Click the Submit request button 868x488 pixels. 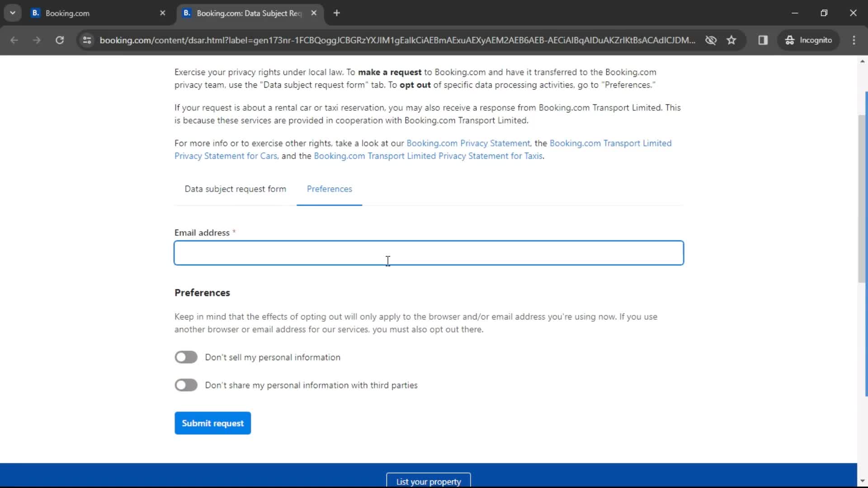pos(213,423)
